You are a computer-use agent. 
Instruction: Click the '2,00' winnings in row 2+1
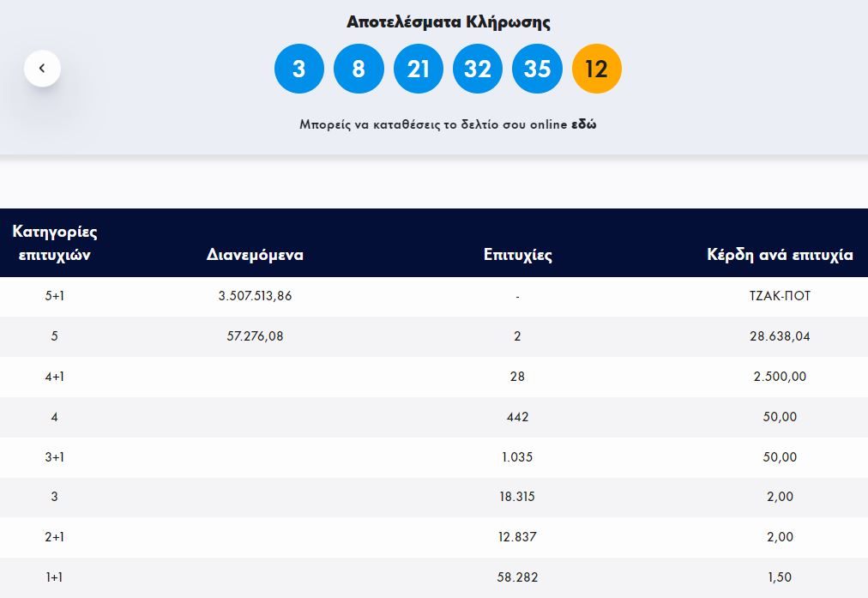pyautogui.click(x=780, y=536)
